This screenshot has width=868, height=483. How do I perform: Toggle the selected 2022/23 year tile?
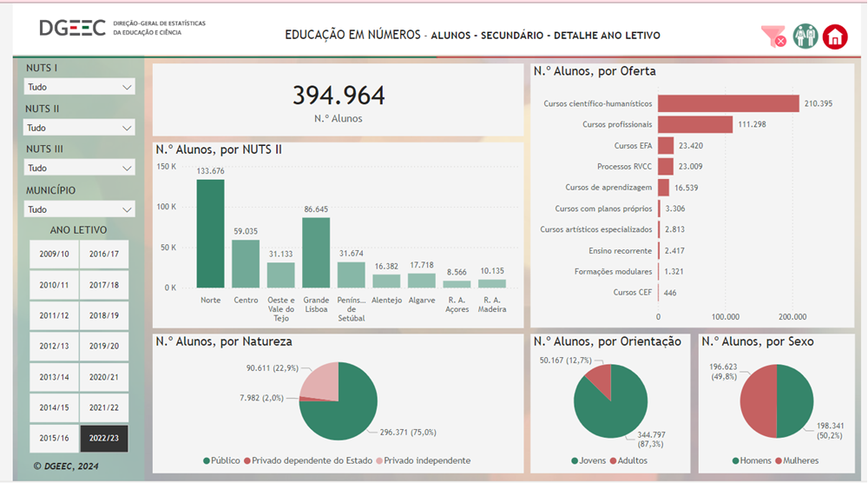click(x=103, y=439)
